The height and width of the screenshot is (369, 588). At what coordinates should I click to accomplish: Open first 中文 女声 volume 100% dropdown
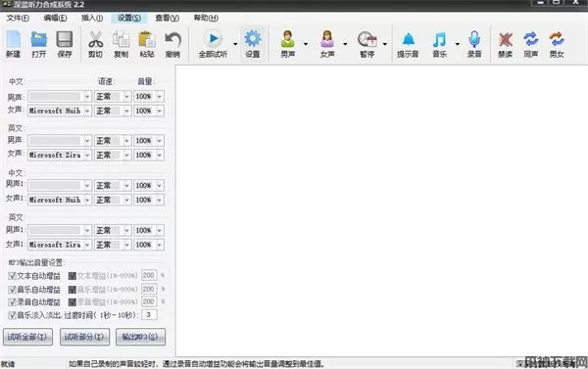click(x=149, y=111)
